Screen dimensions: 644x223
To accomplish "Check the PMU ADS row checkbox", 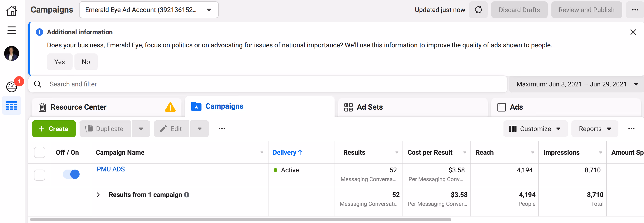I will tap(40, 175).
